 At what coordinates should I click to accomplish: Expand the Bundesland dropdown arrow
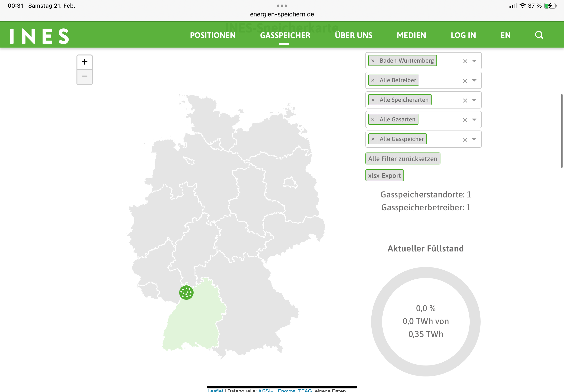tap(474, 61)
